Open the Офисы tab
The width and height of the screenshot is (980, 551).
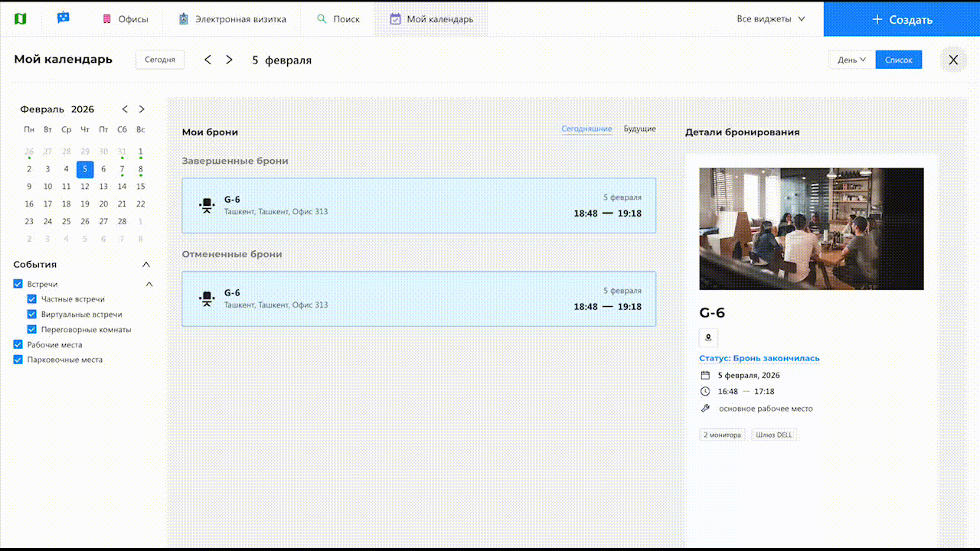point(126,18)
